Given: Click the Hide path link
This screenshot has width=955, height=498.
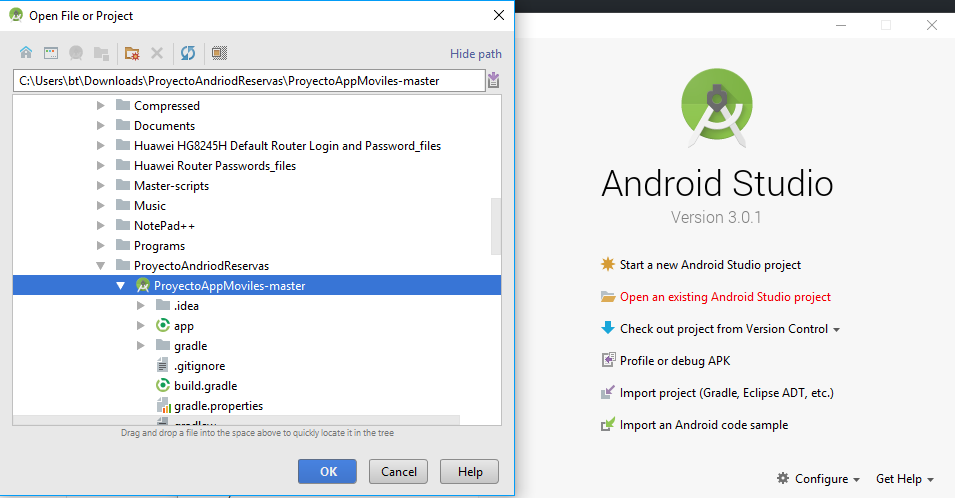Looking at the screenshot, I should pyautogui.click(x=476, y=54).
